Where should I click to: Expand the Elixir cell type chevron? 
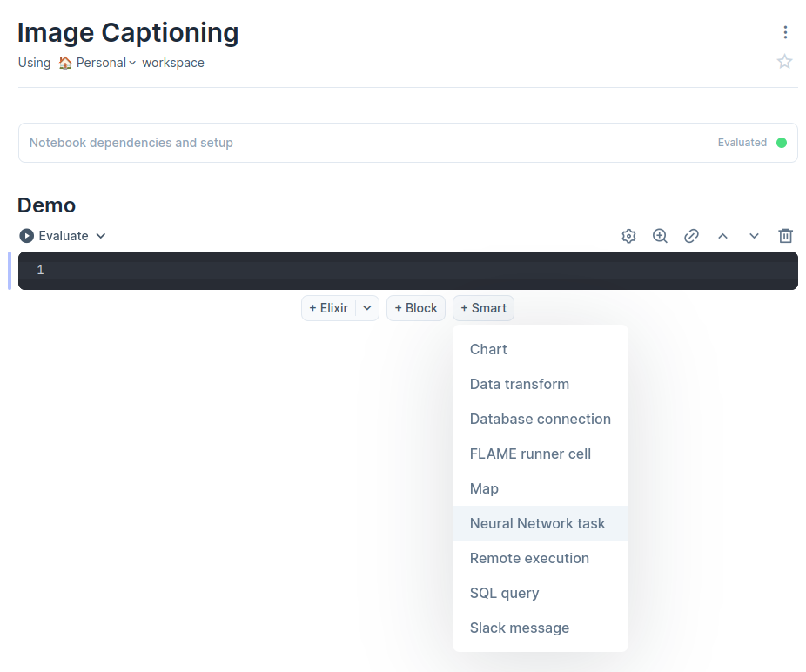(367, 308)
